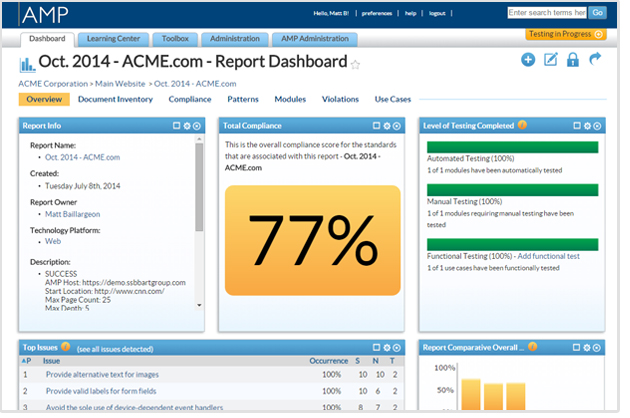
Task: Toggle the favorite star next to report title
Action: pos(355,65)
